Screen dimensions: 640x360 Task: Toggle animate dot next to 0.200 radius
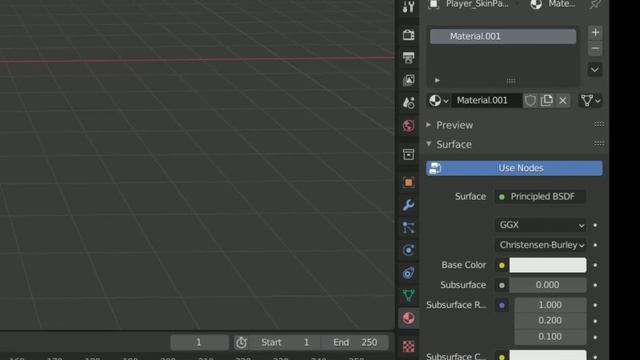click(595, 321)
